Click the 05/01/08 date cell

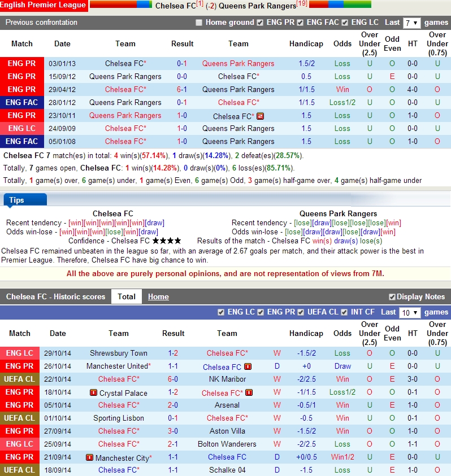coord(62,142)
